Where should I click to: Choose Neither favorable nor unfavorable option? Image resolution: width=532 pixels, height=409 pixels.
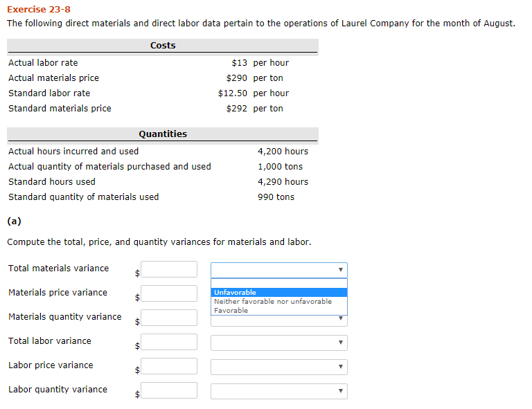click(279, 301)
